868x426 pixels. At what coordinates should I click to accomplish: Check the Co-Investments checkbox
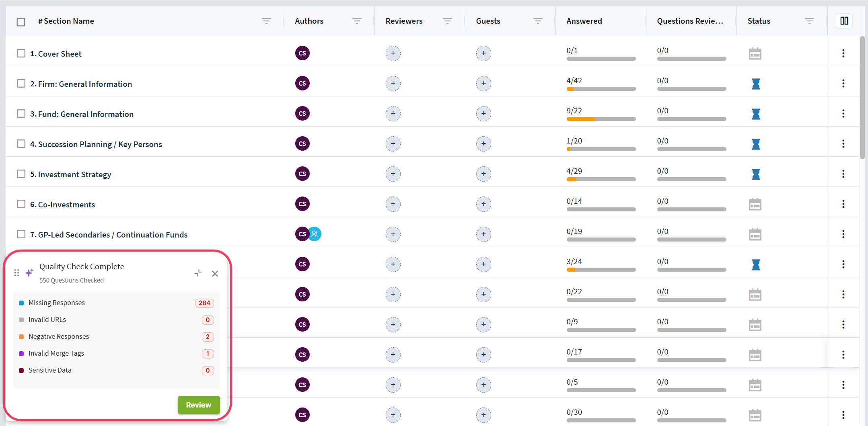point(21,204)
